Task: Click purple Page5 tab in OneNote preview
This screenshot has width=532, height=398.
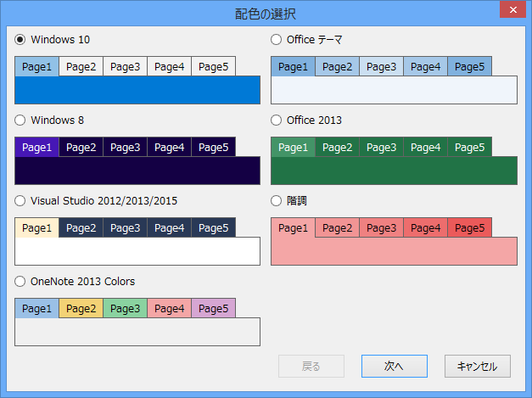Action: coord(213,309)
